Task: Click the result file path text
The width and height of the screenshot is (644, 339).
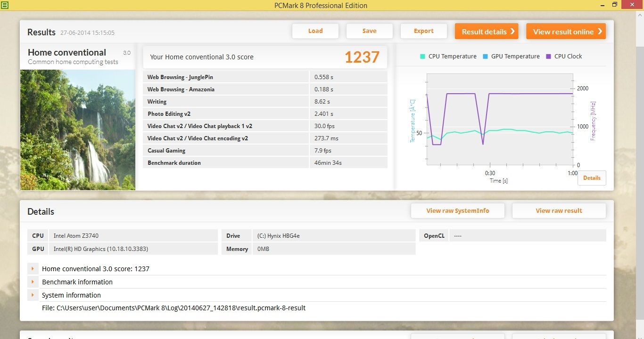Action: point(173,308)
